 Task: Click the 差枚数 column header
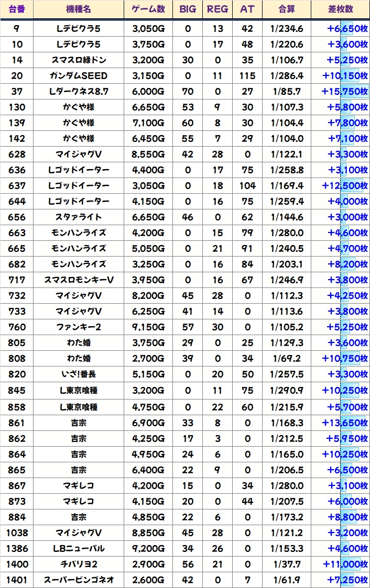pos(340,9)
